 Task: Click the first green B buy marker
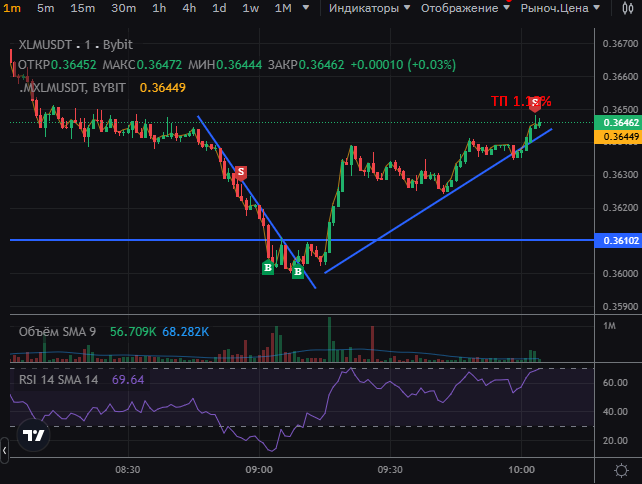point(268,267)
